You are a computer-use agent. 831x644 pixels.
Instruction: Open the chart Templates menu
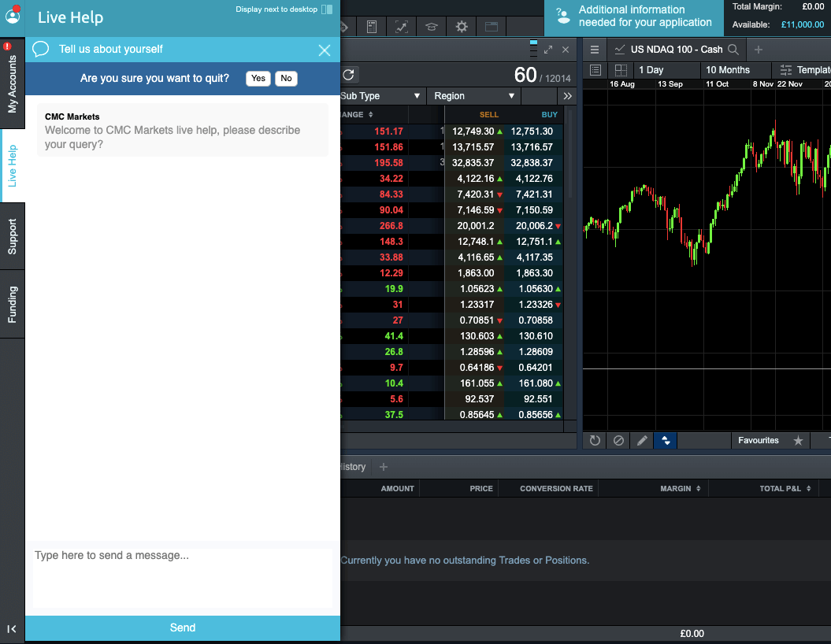[804, 70]
